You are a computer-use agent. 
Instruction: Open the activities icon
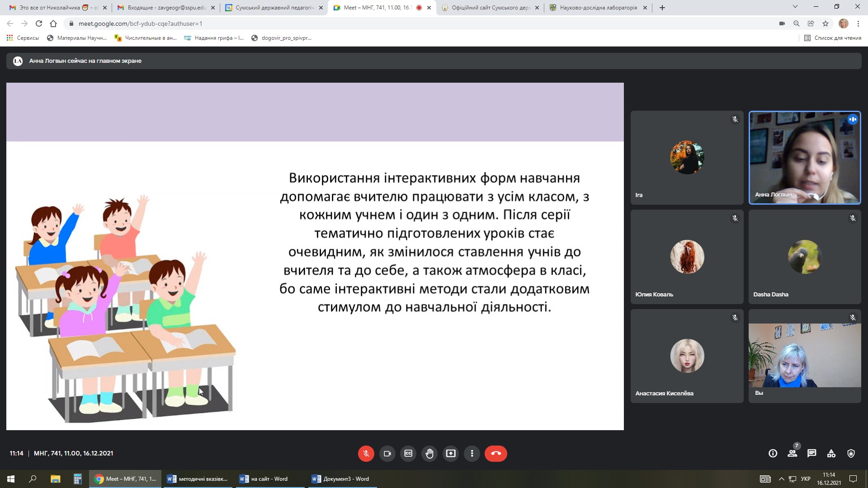coord(831,453)
